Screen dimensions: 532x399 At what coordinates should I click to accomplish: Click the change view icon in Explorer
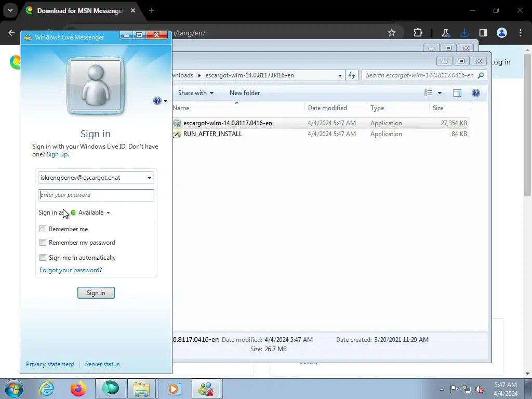click(x=429, y=93)
